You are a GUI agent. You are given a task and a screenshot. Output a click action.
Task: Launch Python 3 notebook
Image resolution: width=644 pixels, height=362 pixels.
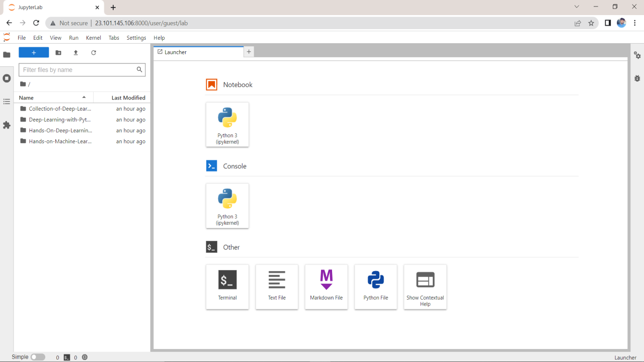(227, 125)
